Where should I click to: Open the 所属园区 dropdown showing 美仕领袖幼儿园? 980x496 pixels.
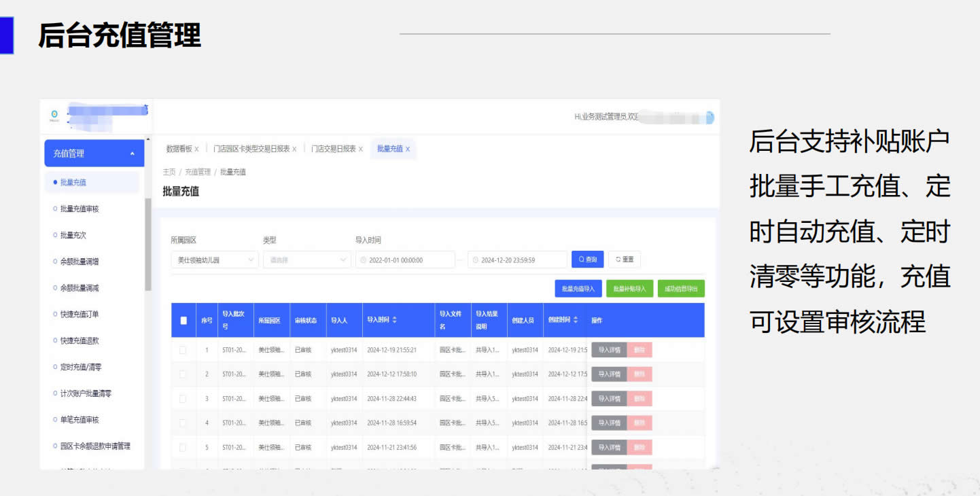[214, 260]
